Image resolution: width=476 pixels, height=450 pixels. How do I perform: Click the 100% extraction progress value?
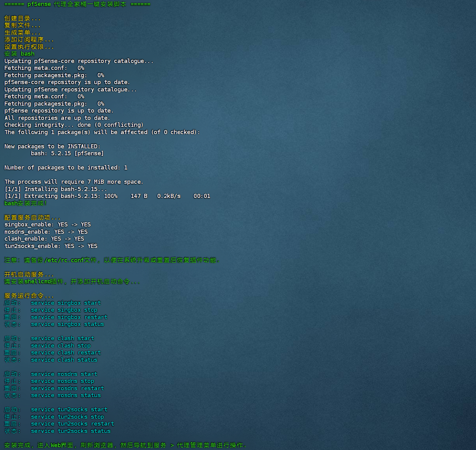point(111,196)
